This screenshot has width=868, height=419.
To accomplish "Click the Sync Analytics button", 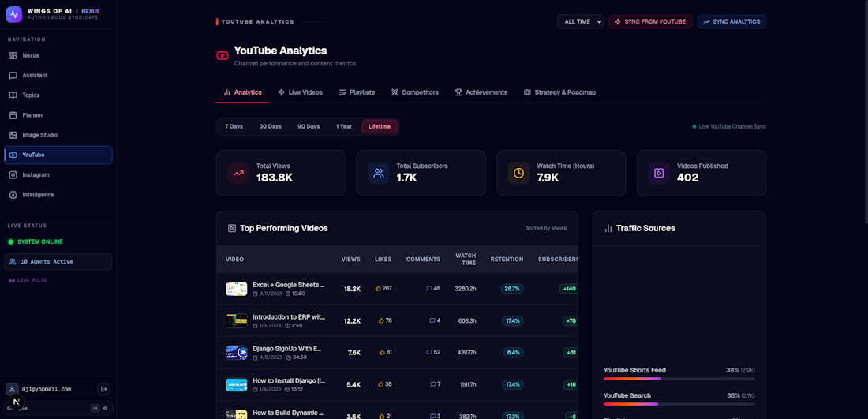I will pyautogui.click(x=731, y=21).
